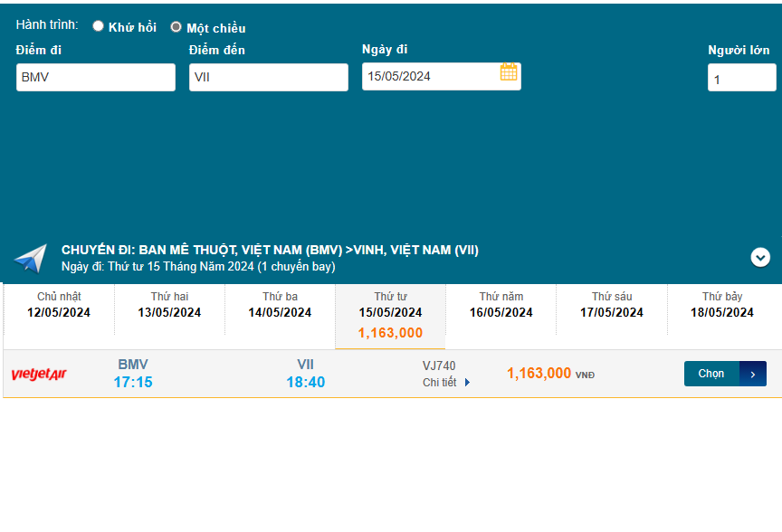Go to Thứ bảy 18/05/2024 tab

(x=722, y=305)
